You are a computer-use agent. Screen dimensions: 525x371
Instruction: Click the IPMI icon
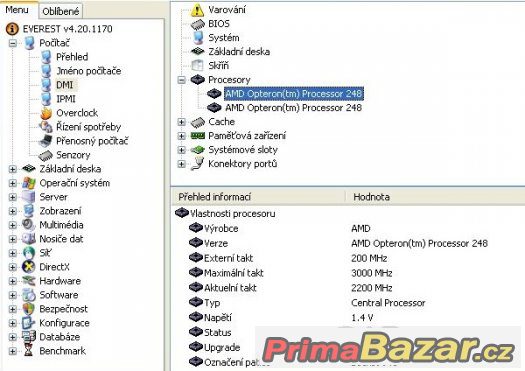[x=46, y=99]
